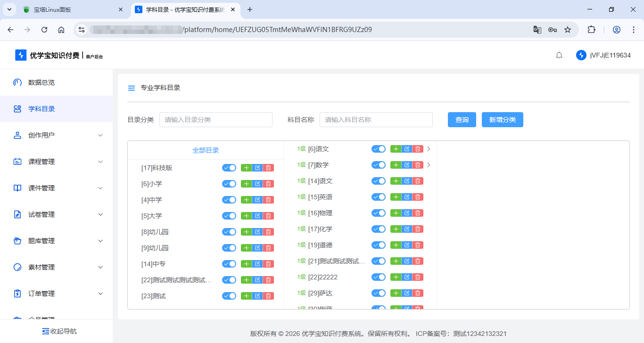Disable the switch for 1级 [15]英语
This screenshot has height=343, width=644.
[x=379, y=196]
